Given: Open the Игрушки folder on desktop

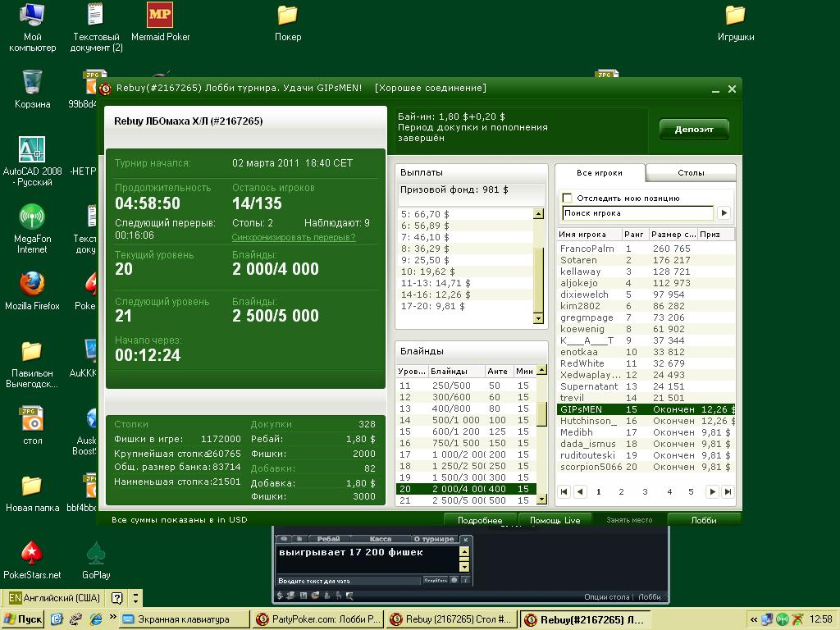Looking at the screenshot, I should [x=735, y=16].
